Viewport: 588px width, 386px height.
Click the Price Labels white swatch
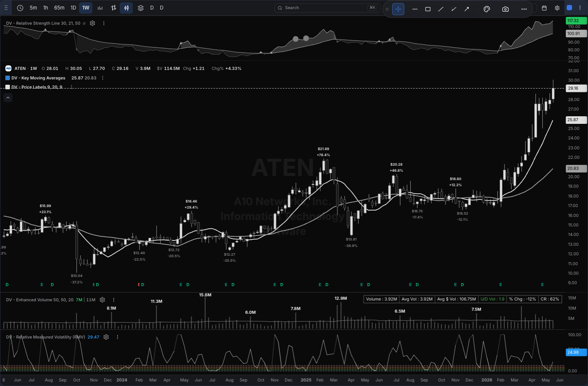[x=8, y=87]
